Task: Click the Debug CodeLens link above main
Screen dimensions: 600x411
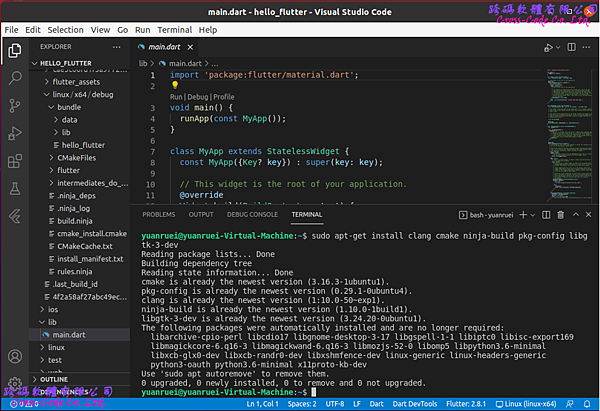Action: [x=199, y=96]
